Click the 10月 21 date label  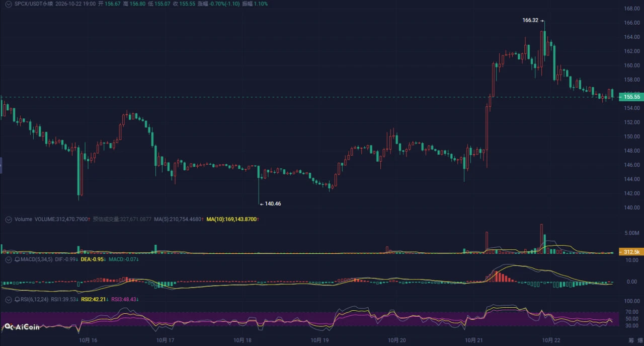[x=474, y=340]
